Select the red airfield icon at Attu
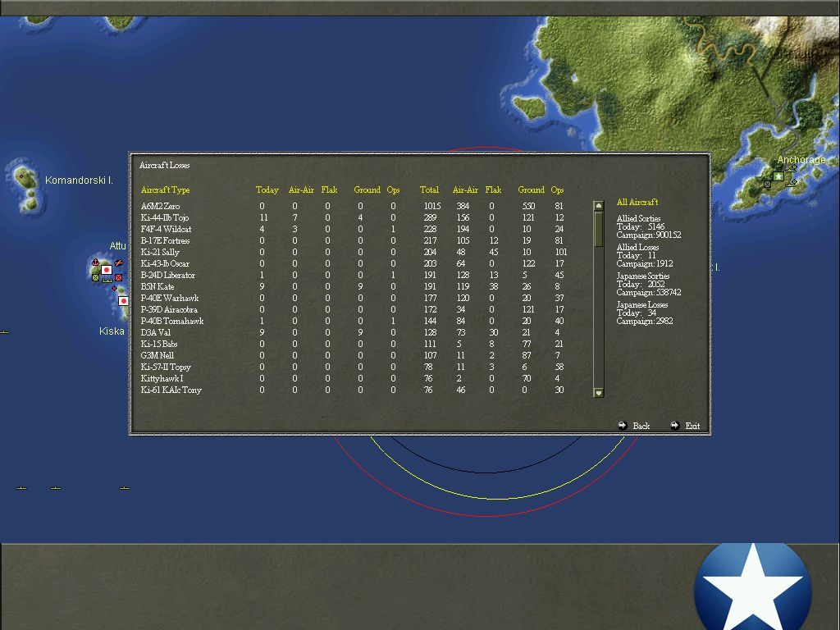Screen dimensions: 840x630 pyautogui.click(x=119, y=262)
